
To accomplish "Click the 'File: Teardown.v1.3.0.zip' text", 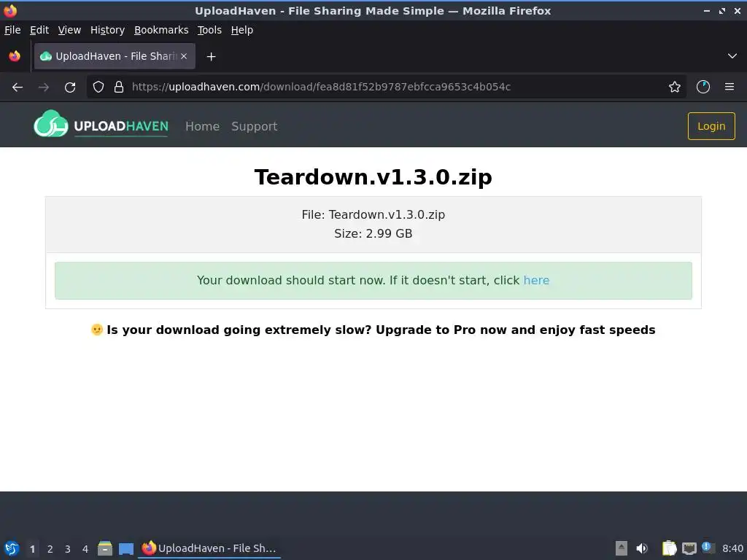I will point(373,215).
